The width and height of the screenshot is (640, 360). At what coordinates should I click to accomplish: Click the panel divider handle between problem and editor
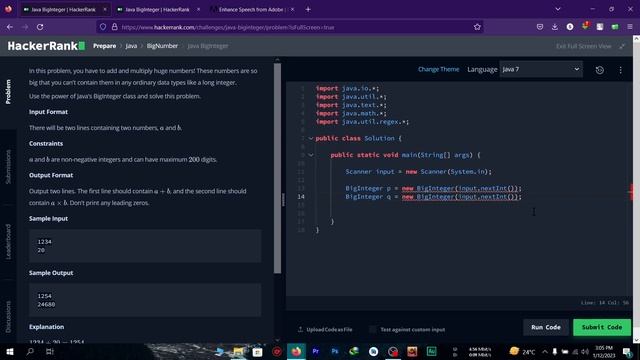point(283,200)
